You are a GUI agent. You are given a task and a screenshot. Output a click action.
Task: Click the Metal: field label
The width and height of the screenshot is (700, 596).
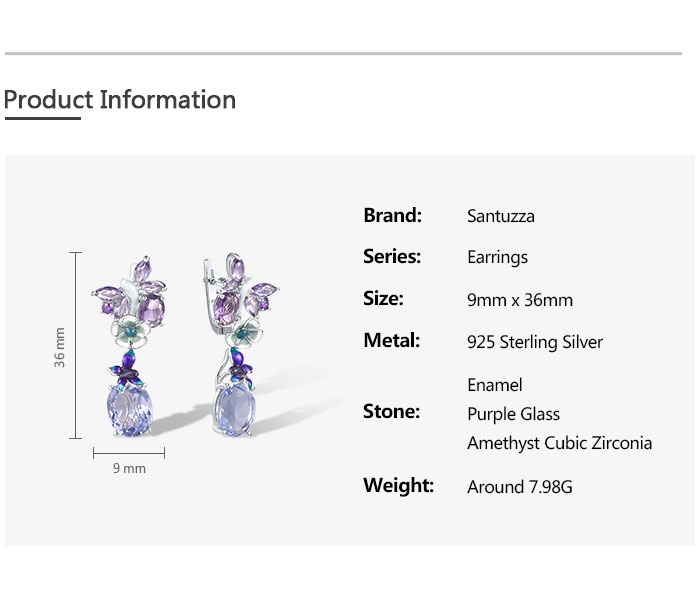click(391, 341)
